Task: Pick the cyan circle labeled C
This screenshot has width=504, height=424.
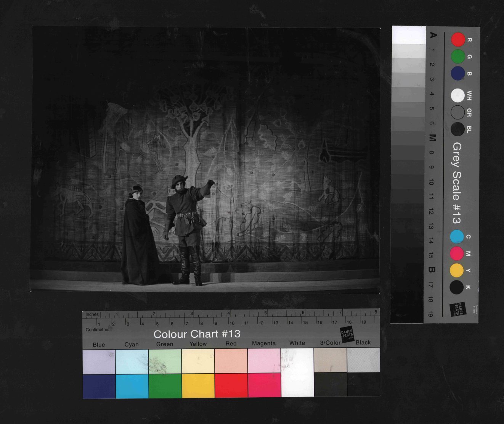Action: click(457, 237)
